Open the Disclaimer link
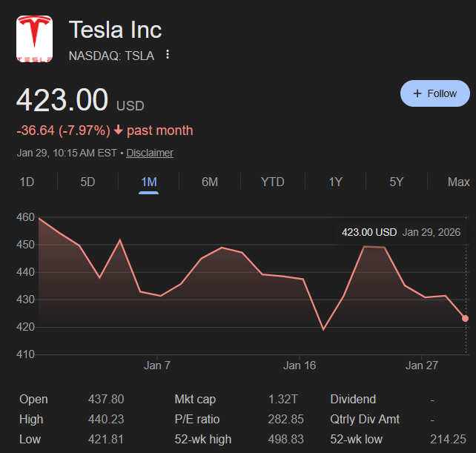Image resolution: width=476 pixels, height=453 pixels. pyautogui.click(x=150, y=153)
